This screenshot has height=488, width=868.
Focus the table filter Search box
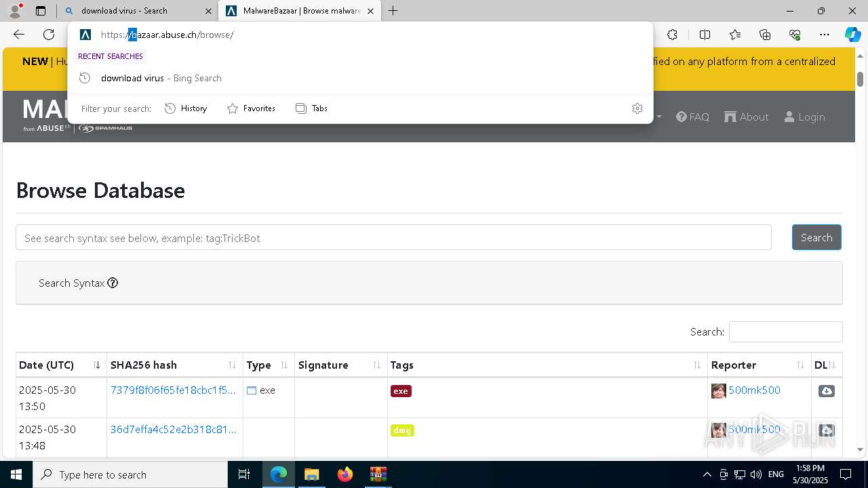click(x=785, y=331)
